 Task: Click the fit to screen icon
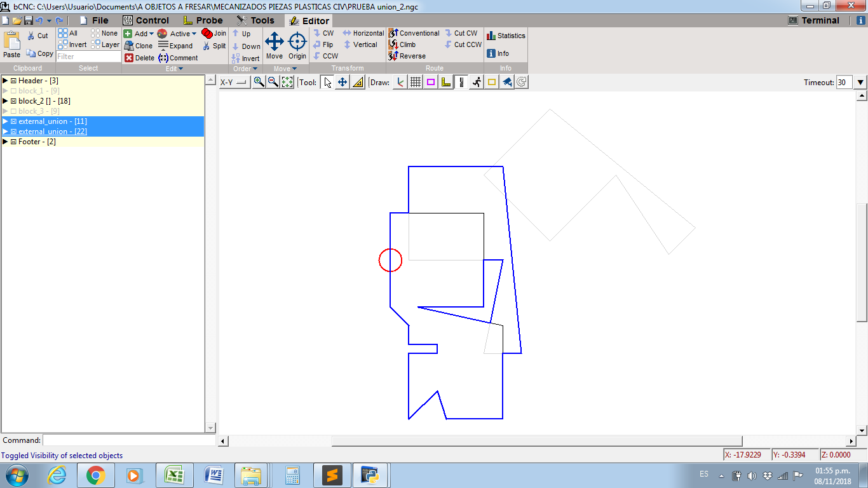(287, 82)
